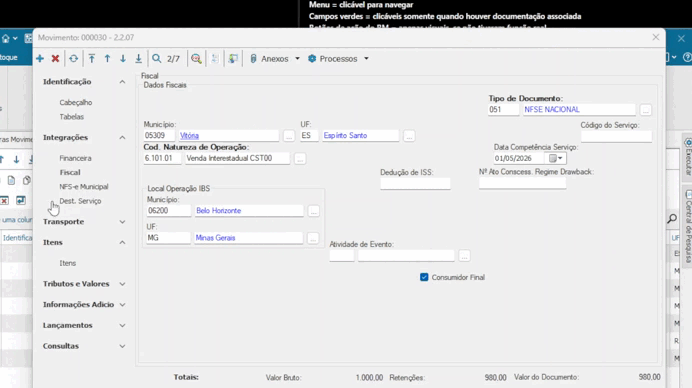The height and width of the screenshot is (388, 692).
Task: Click the Código do Serviço field
Action: pyautogui.click(x=616, y=136)
